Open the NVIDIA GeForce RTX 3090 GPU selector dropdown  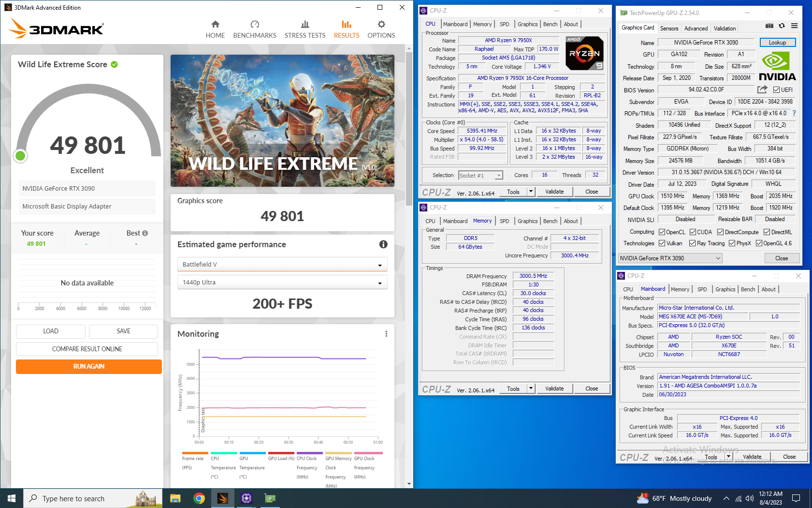pyautogui.click(x=670, y=258)
